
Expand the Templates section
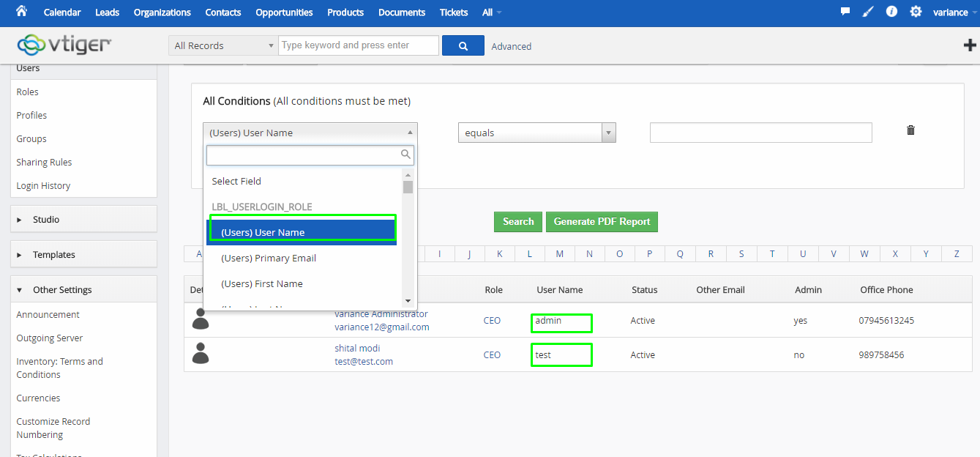point(83,254)
